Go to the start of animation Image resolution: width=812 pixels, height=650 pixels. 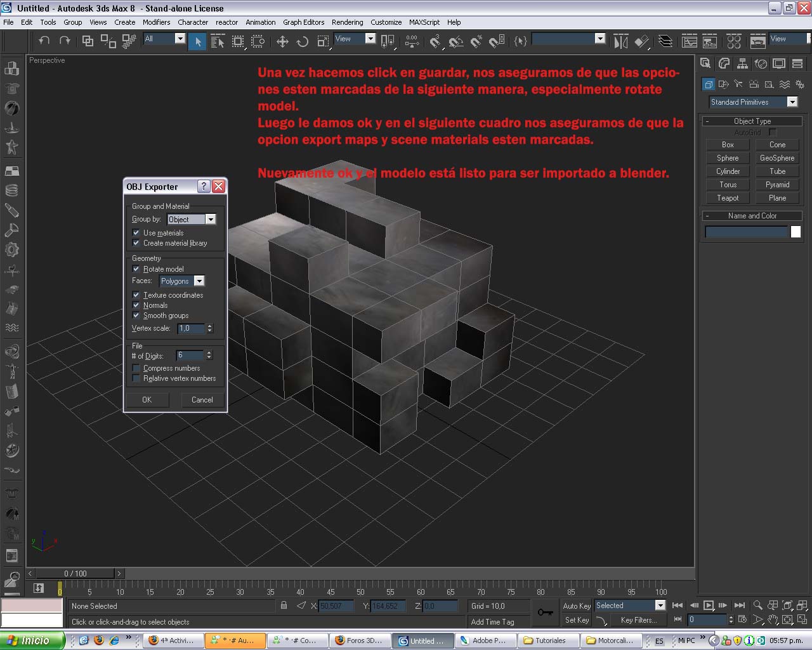click(678, 606)
